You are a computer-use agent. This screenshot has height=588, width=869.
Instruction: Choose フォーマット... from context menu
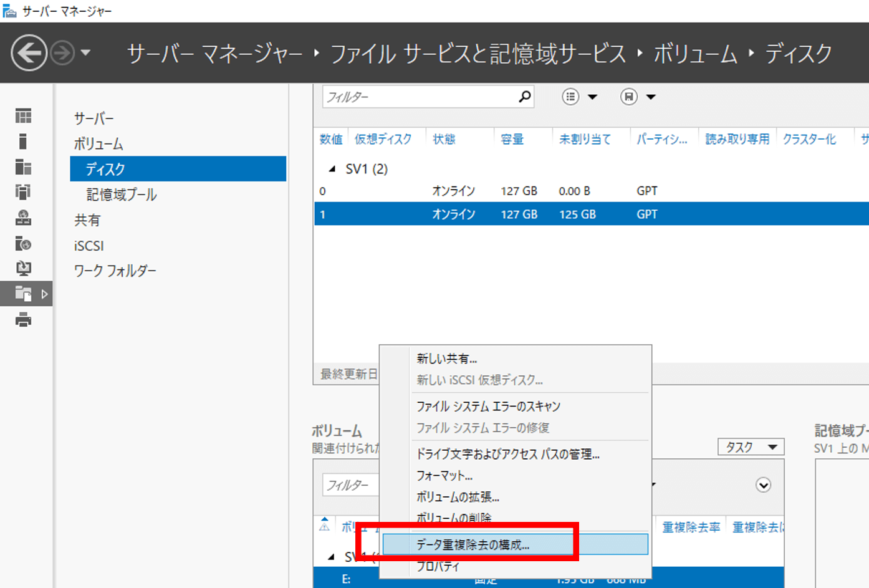pos(444,476)
